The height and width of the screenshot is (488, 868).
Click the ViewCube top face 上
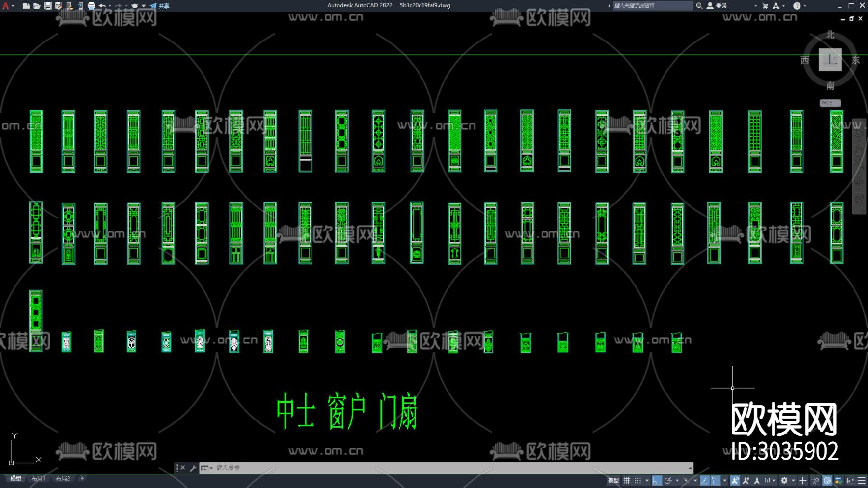click(x=830, y=60)
